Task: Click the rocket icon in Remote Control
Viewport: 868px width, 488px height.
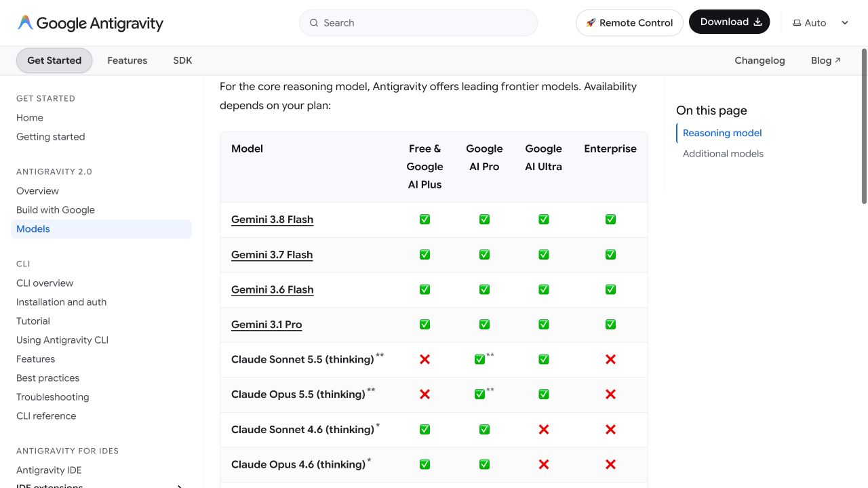Action: (x=591, y=23)
